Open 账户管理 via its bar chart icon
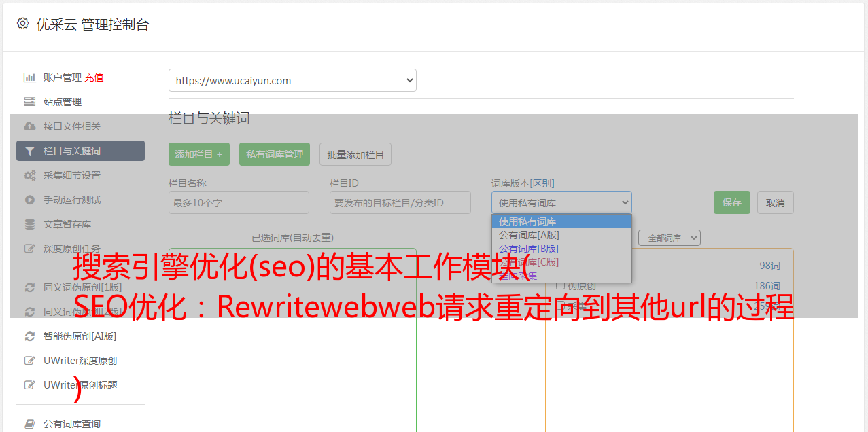Viewport: 868px width, 432px height. pos(29,77)
